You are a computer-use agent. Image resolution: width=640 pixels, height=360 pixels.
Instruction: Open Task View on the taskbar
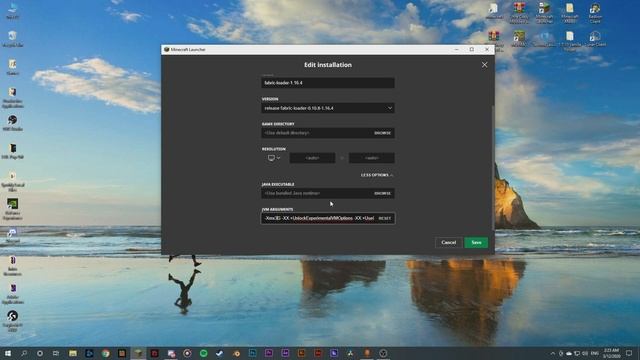click(56, 353)
